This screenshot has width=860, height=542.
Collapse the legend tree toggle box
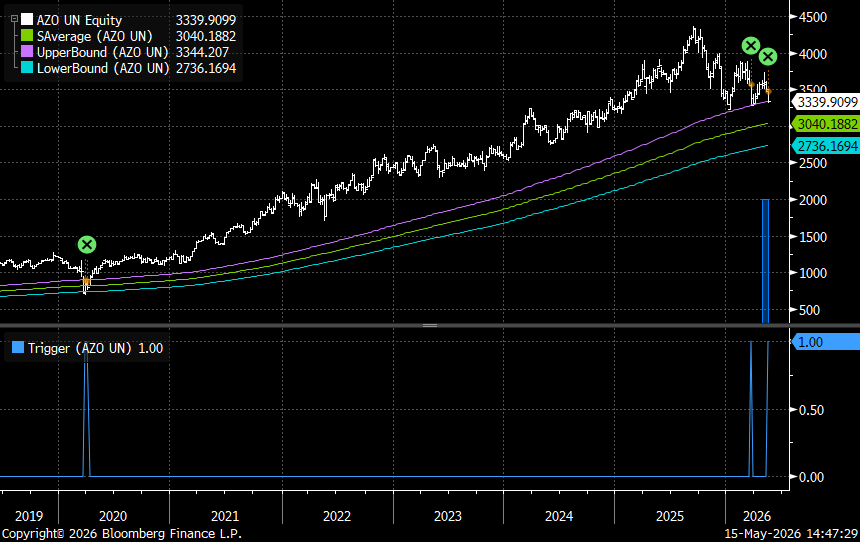point(15,19)
